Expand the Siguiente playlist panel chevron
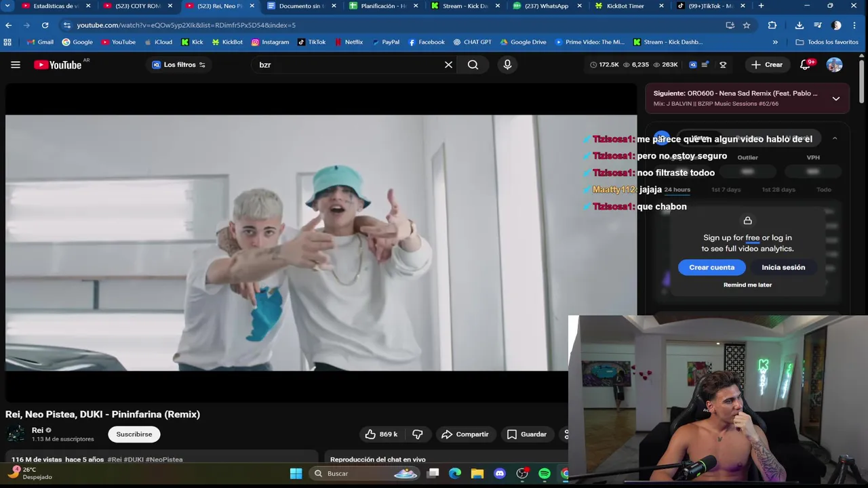The width and height of the screenshot is (868, 488). click(x=835, y=98)
